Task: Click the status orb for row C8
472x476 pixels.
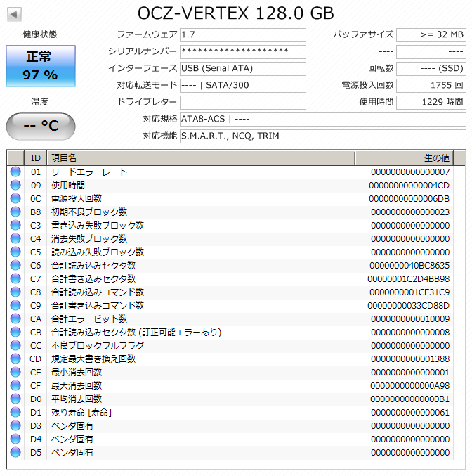Action: tap(15, 292)
